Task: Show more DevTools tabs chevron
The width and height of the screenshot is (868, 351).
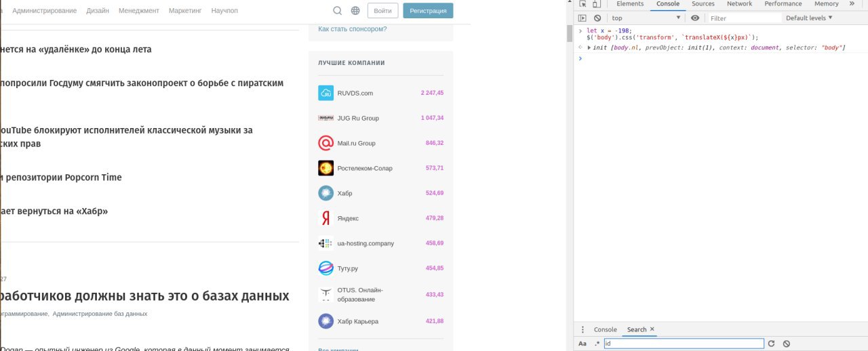Action: tap(852, 4)
